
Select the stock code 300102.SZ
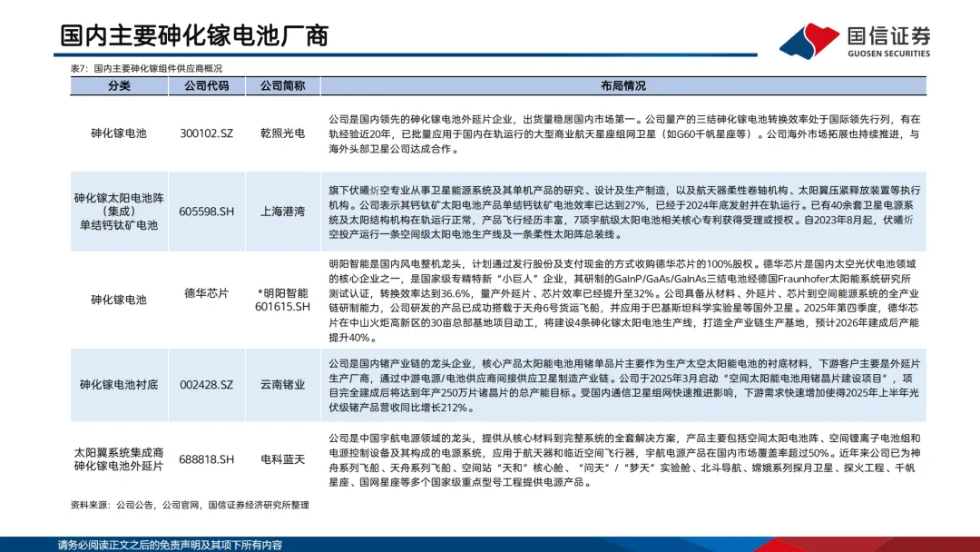pos(206,133)
